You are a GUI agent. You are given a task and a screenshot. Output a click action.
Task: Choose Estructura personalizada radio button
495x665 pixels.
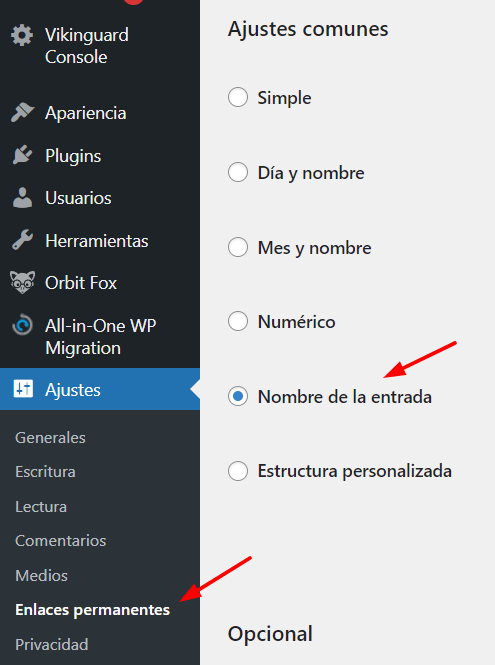click(x=238, y=471)
